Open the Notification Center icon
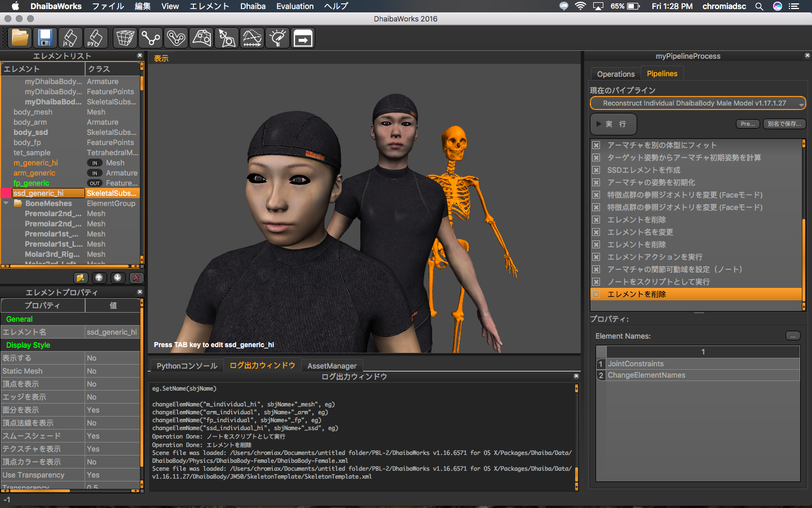This screenshot has width=812, height=508. coord(794,6)
